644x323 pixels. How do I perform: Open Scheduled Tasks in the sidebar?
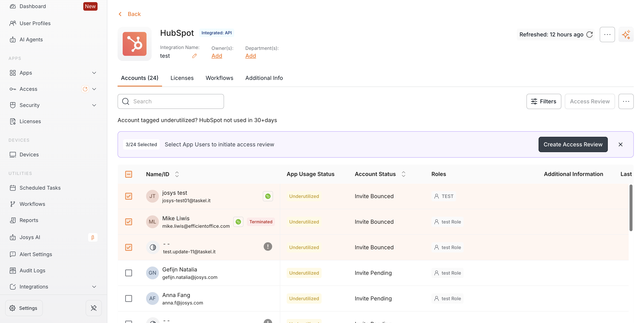[x=40, y=188]
